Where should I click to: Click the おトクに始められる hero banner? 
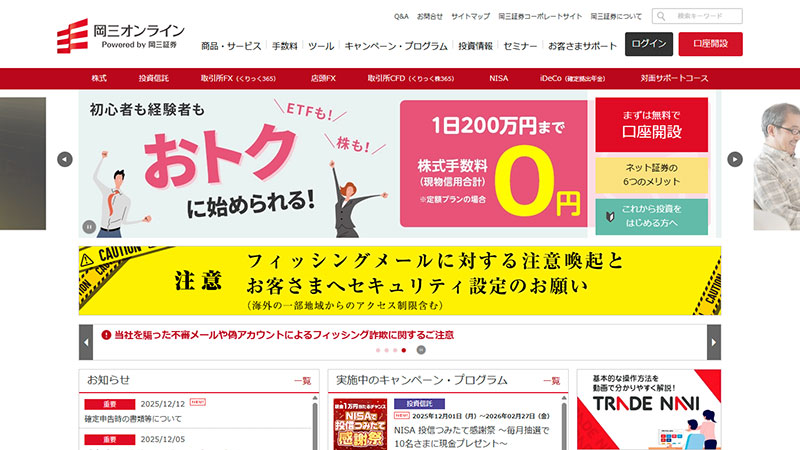[x=333, y=164]
